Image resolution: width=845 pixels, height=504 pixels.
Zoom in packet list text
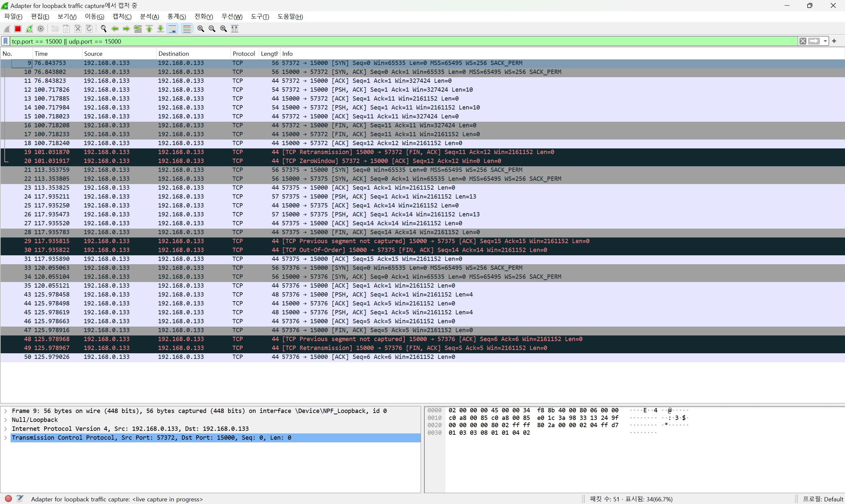200,29
